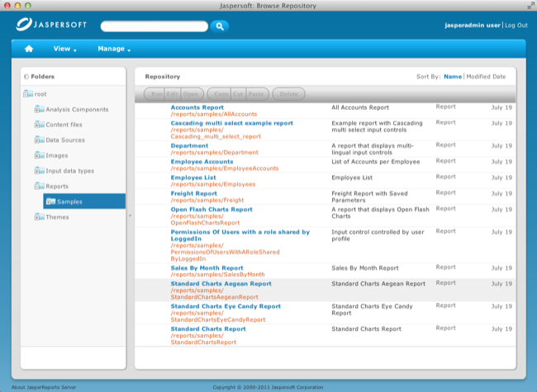The image size is (537, 392).
Task: Click the /reports/samples/Freight path text
Action: 207,200
